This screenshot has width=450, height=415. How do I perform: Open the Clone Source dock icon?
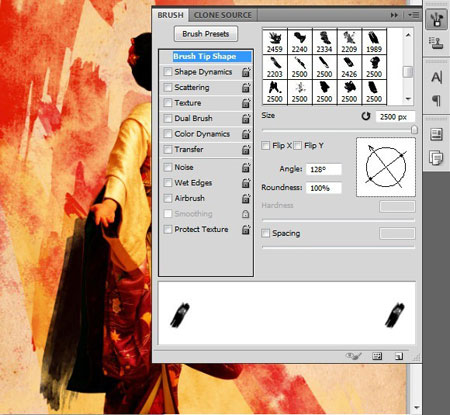(436, 42)
